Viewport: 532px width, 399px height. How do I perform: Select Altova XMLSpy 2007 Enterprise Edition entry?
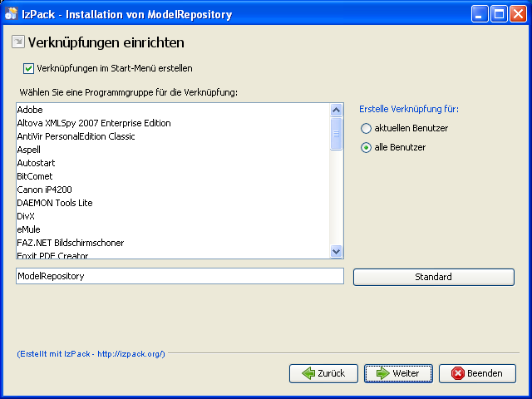pyautogui.click(x=173, y=123)
